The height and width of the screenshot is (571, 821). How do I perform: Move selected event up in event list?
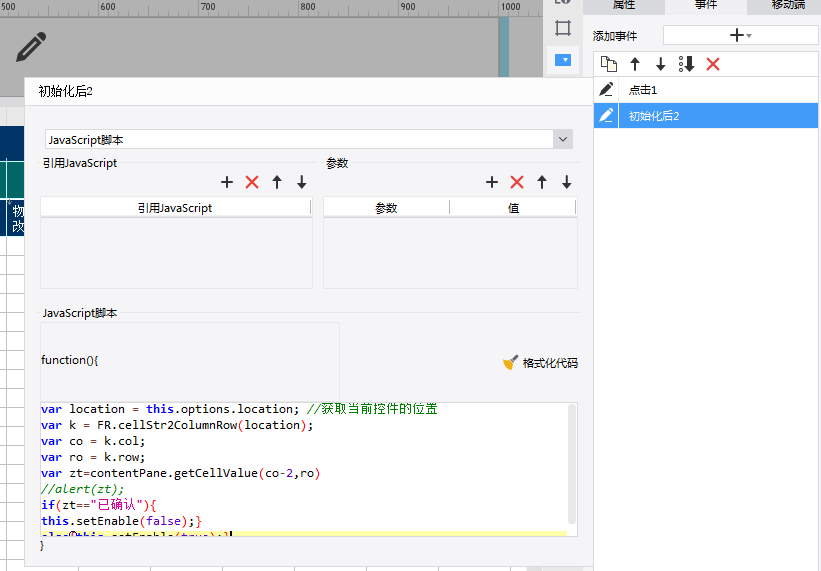click(x=635, y=64)
